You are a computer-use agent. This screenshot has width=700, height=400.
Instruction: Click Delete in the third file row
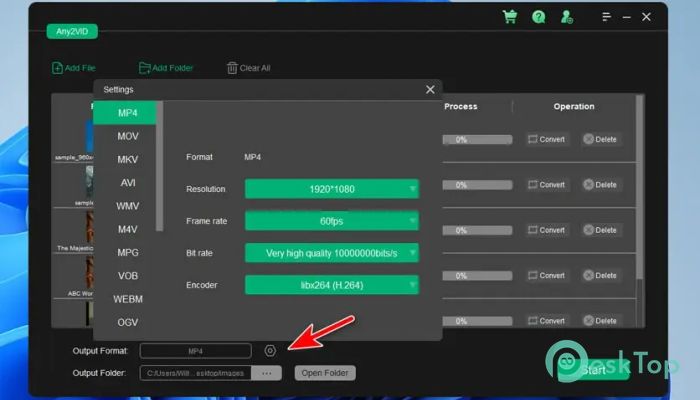[600, 230]
